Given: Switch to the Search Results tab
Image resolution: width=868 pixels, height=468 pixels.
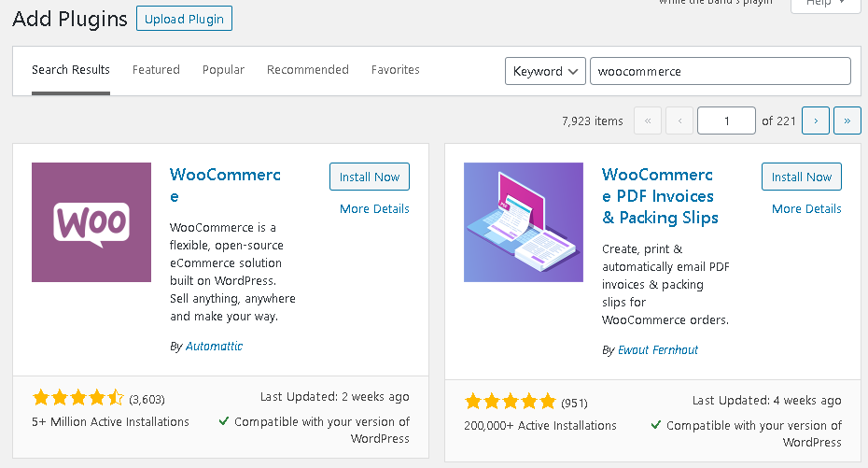Looking at the screenshot, I should coord(71,70).
